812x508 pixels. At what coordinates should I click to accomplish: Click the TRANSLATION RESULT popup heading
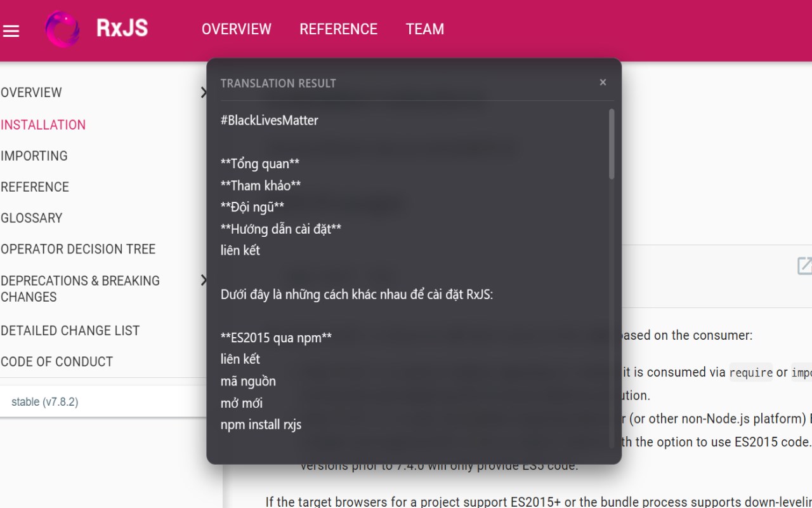click(278, 83)
